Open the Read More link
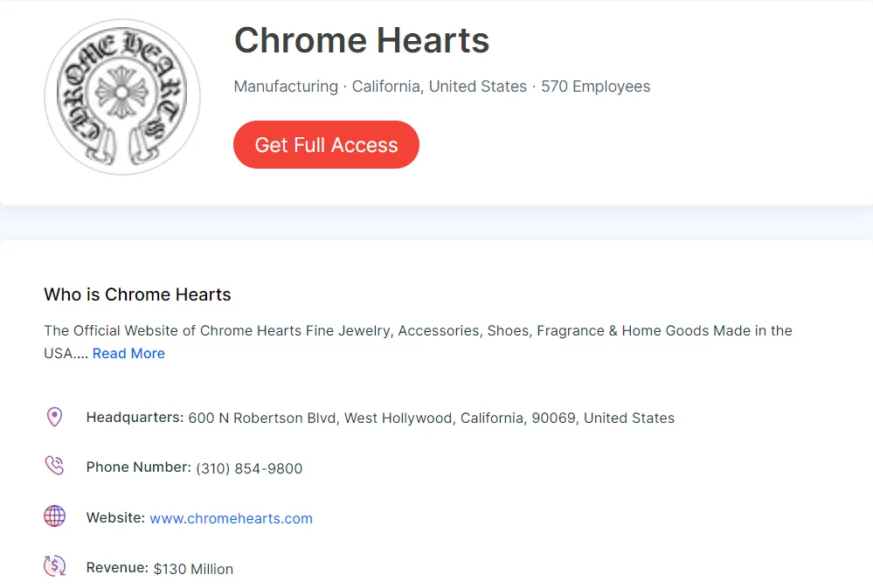873x588 pixels. pos(128,353)
